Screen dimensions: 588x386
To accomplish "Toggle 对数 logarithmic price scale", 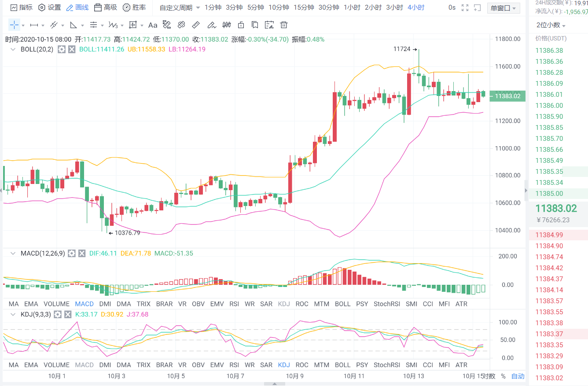I will pyautogui.click(x=489, y=376).
